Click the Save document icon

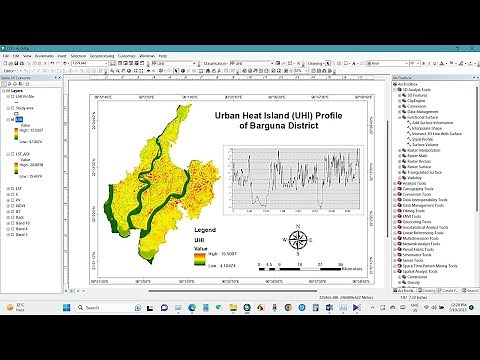tap(16, 63)
